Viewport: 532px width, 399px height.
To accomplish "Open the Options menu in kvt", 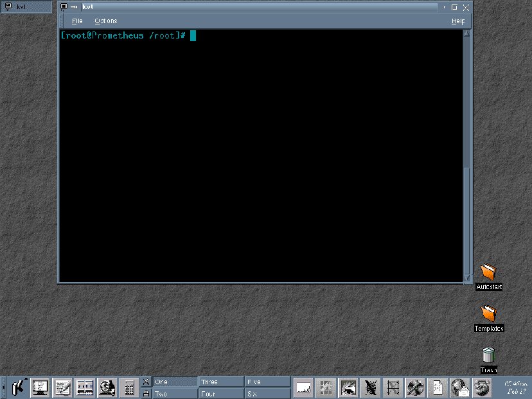I will tap(106, 21).
